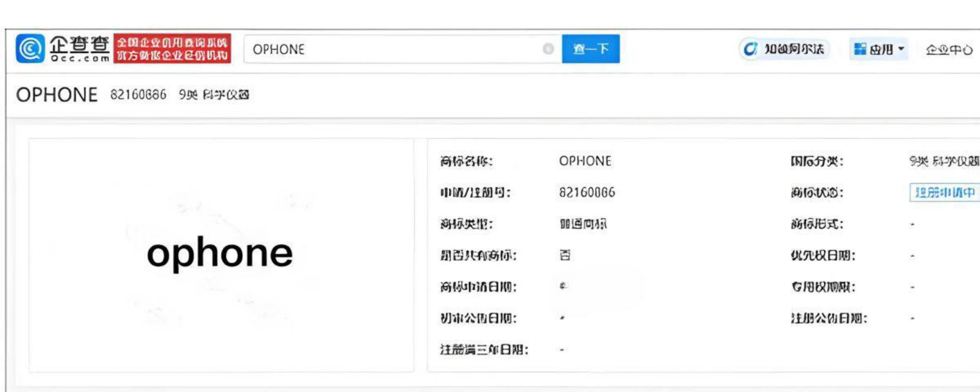Viewport: 980px width, 392px height.
Task: Go to 企业中心 in the header
Action: pos(949,50)
